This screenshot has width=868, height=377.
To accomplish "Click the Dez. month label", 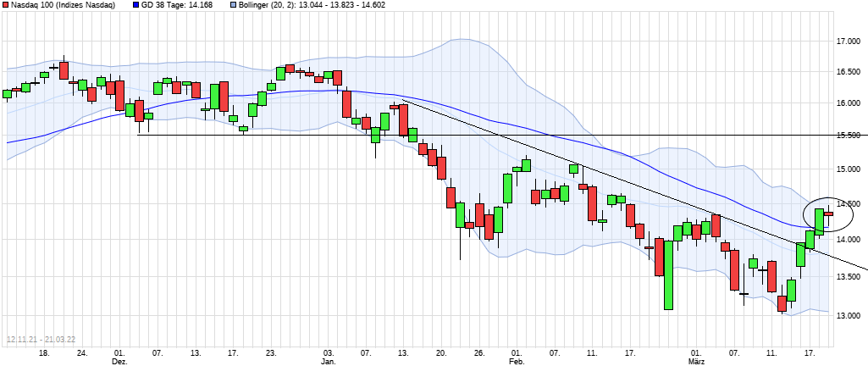I will pos(120,361).
